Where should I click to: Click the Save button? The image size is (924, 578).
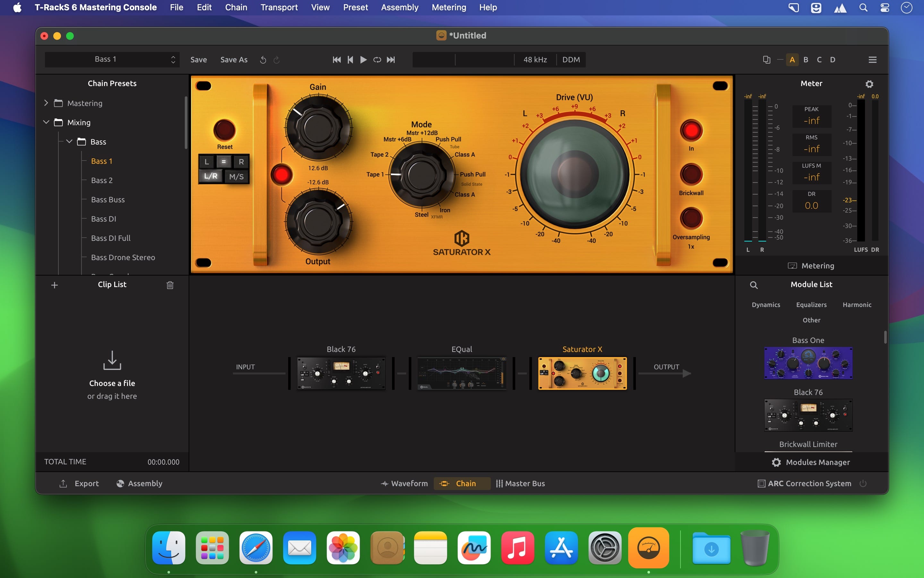click(199, 60)
